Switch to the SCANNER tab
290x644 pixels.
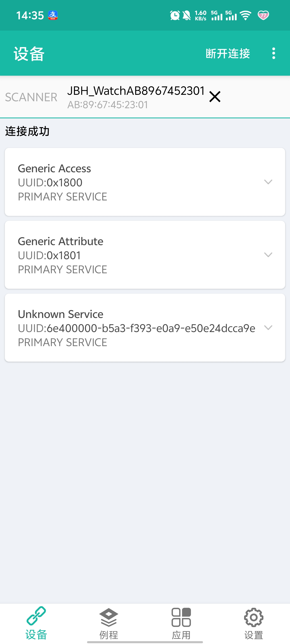pyautogui.click(x=31, y=97)
